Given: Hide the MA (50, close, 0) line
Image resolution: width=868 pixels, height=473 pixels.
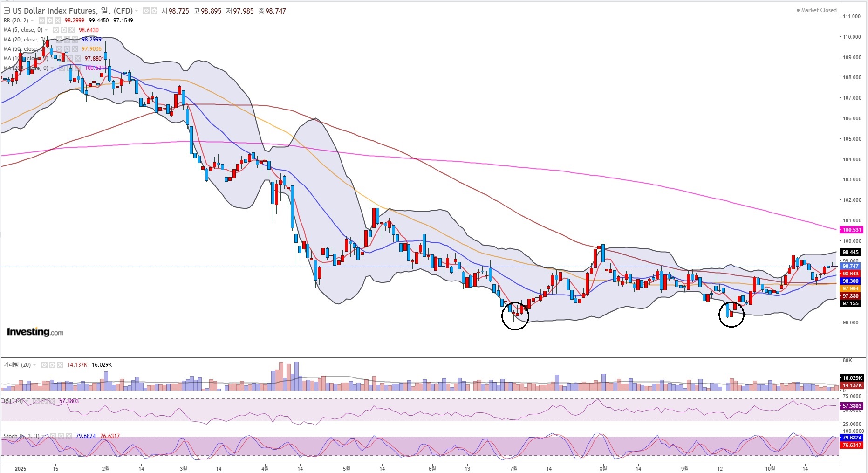Looking at the screenshot, I should point(59,49).
